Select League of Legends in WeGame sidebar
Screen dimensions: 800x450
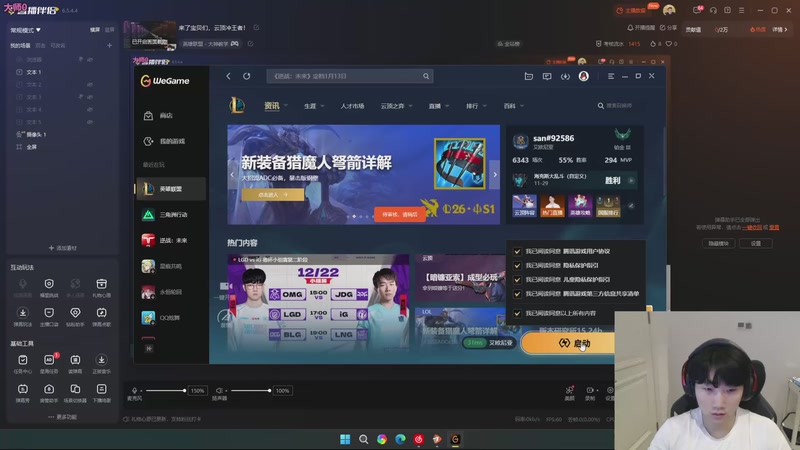pos(170,189)
